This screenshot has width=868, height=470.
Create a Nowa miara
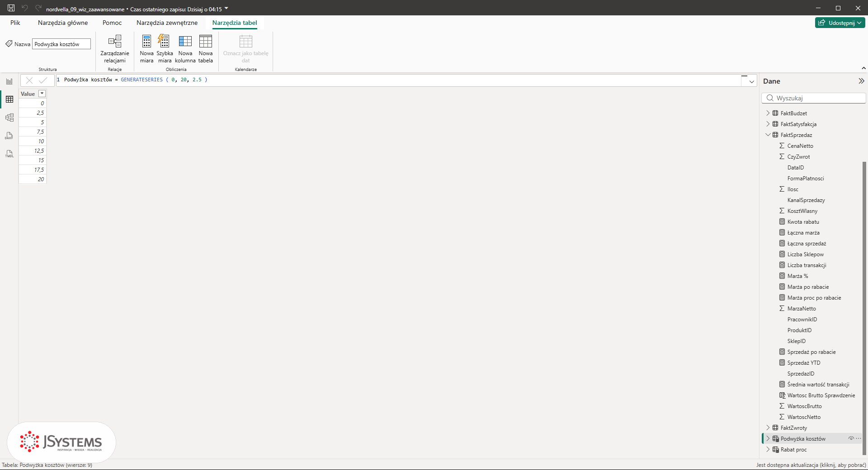click(x=146, y=49)
